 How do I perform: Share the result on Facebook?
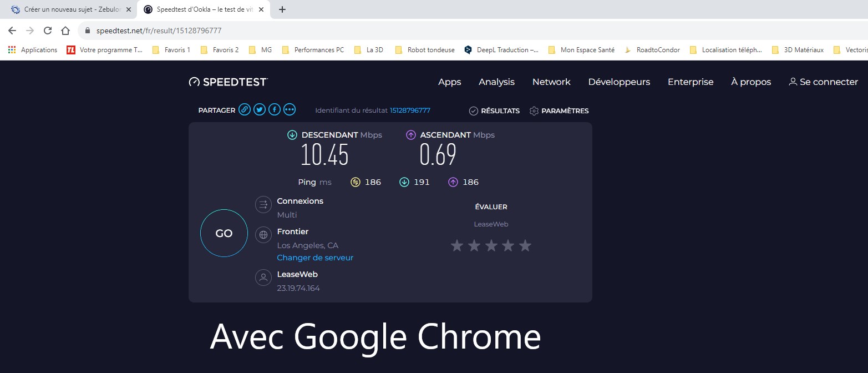pos(275,110)
